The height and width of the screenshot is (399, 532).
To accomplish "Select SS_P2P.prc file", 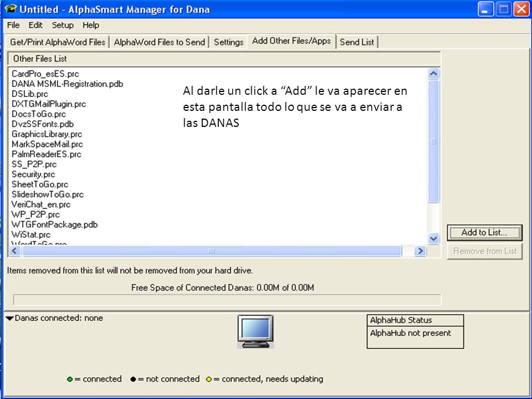I will pyautogui.click(x=34, y=164).
